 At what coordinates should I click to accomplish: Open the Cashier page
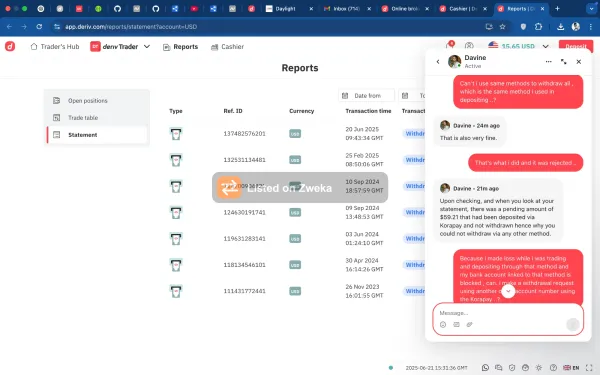[x=227, y=47]
